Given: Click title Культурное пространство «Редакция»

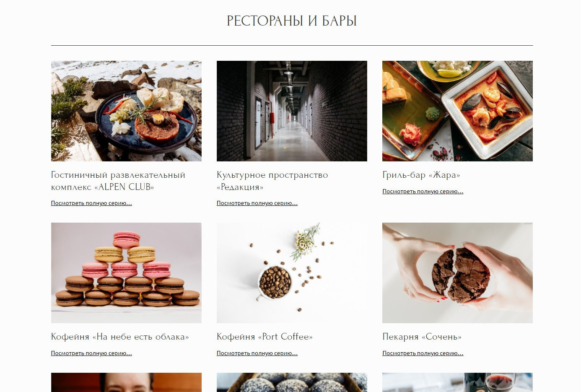Looking at the screenshot, I should [272, 181].
